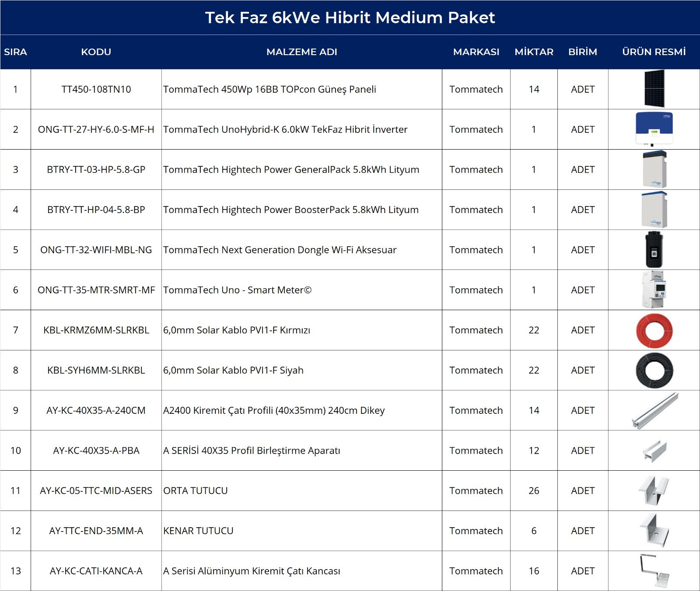The image size is (700, 591).
Task: Click the KODU column header
Action: pos(96,52)
